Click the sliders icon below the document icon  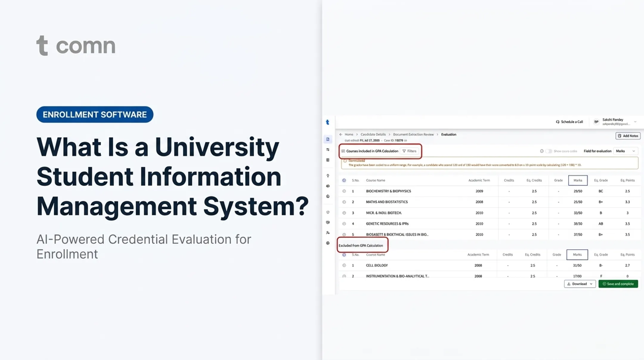tap(328, 150)
